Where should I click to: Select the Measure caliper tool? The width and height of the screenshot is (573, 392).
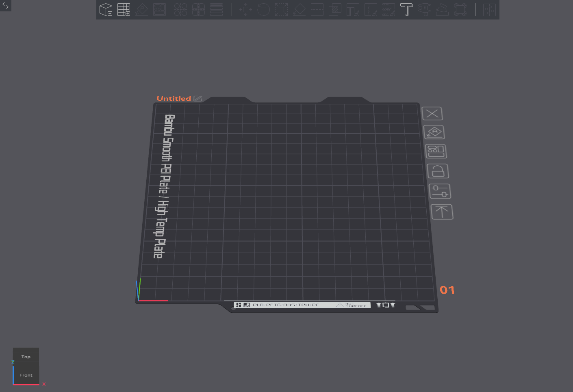click(x=424, y=9)
